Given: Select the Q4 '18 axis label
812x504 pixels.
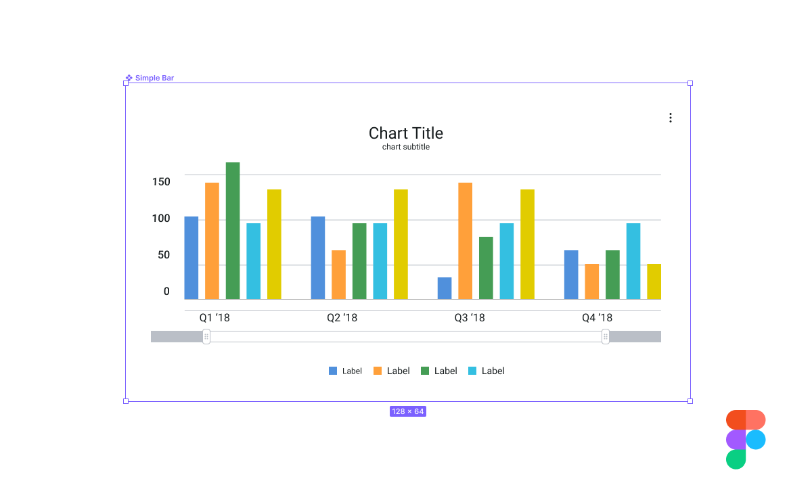Looking at the screenshot, I should tap(598, 317).
